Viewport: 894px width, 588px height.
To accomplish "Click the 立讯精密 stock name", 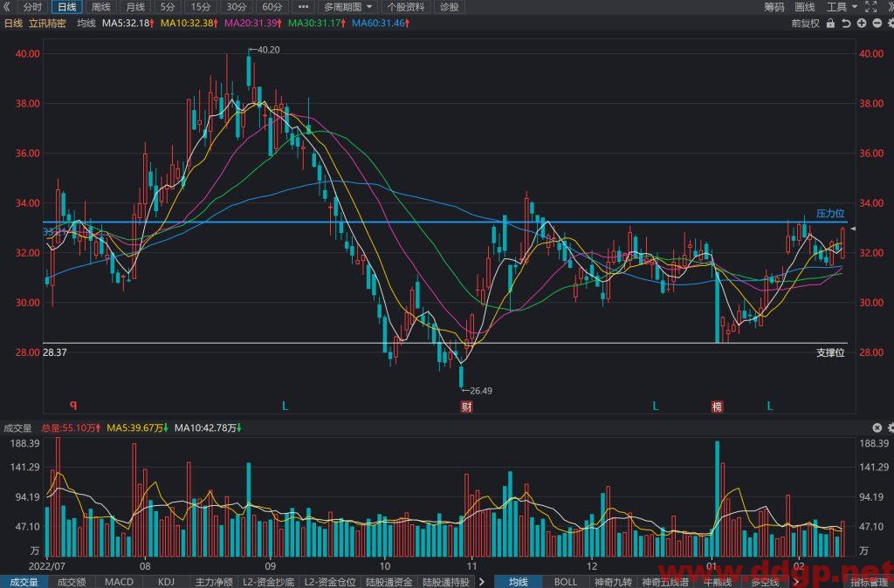I will [x=47, y=24].
